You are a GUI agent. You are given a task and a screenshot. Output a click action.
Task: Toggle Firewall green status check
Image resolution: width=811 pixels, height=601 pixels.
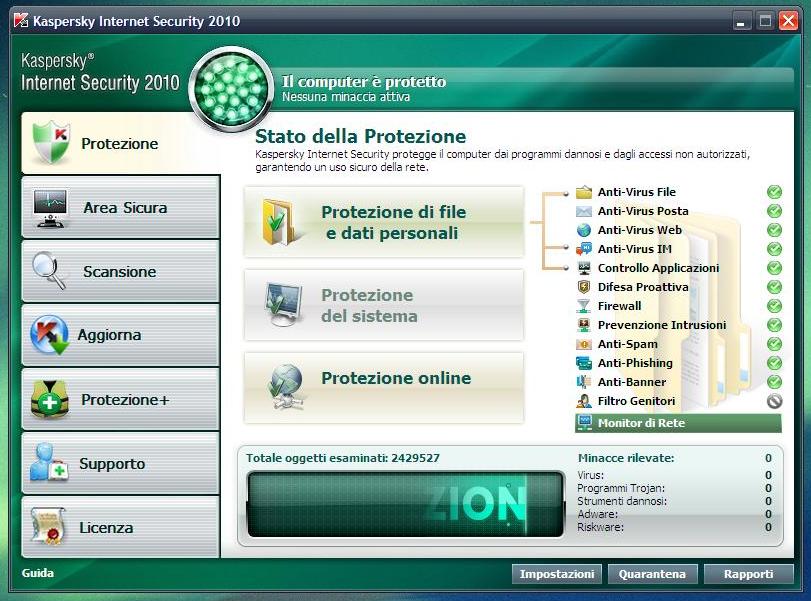point(774,306)
